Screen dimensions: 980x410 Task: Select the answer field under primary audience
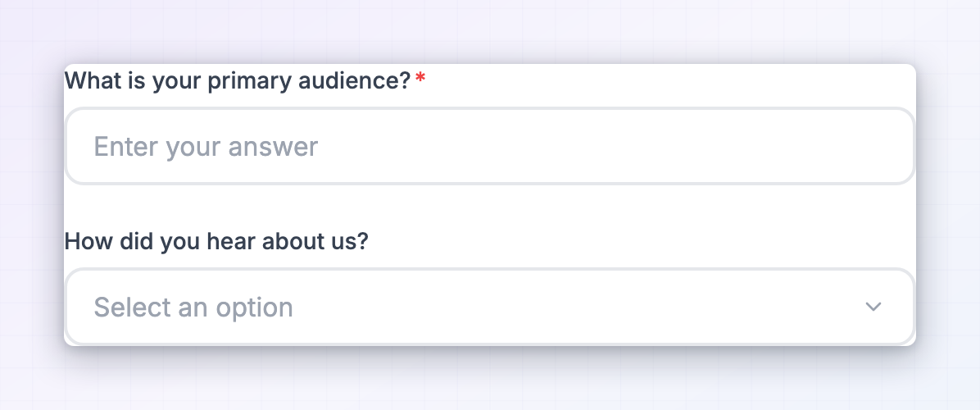tap(490, 146)
